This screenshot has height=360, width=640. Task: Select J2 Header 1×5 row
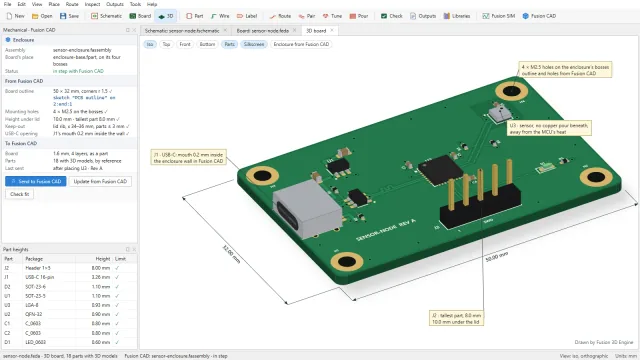coord(69,268)
